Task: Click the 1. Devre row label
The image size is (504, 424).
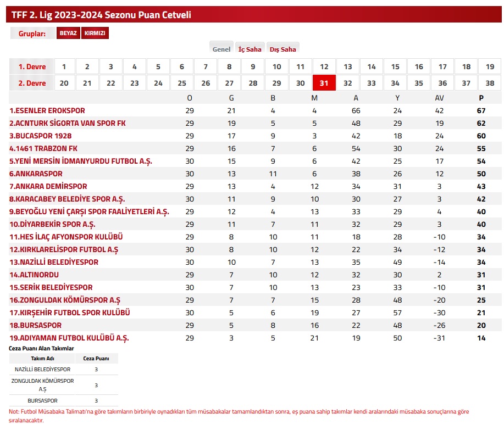Action: 32,66
